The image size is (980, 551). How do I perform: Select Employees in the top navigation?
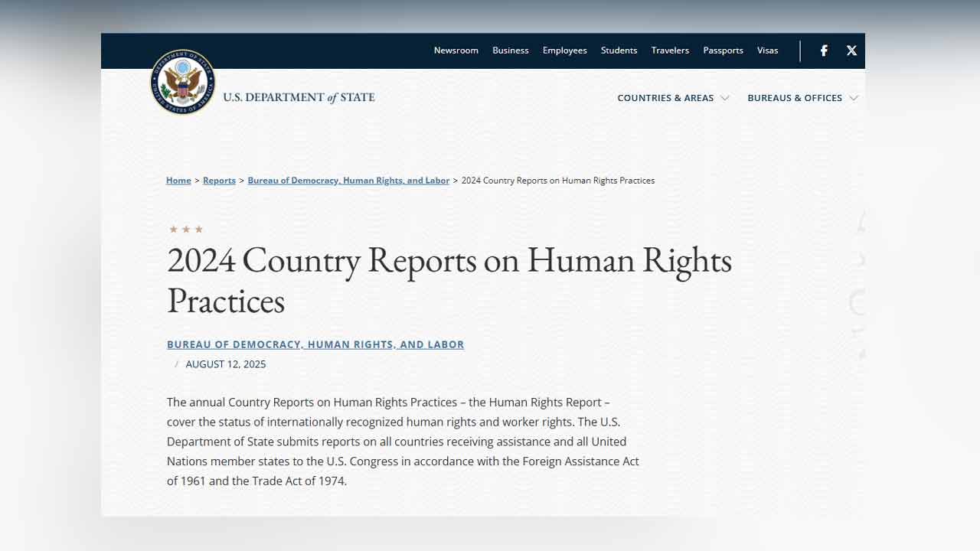click(564, 51)
